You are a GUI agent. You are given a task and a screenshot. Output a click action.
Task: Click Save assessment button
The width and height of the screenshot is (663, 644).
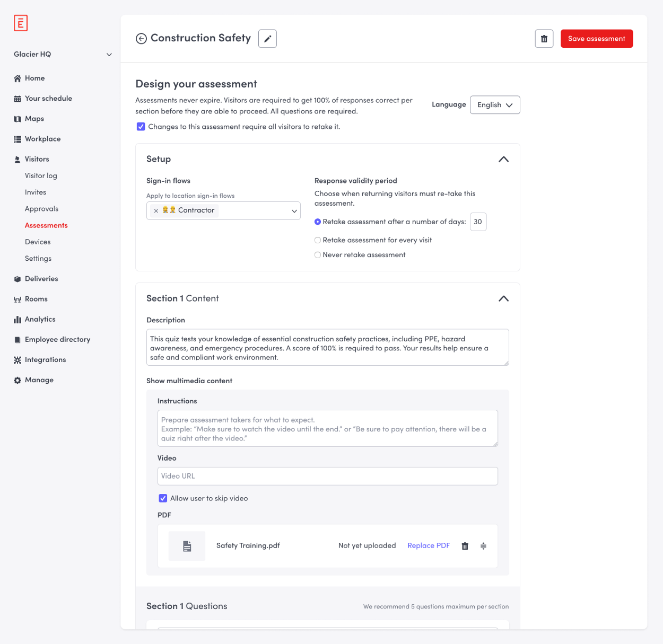click(597, 39)
